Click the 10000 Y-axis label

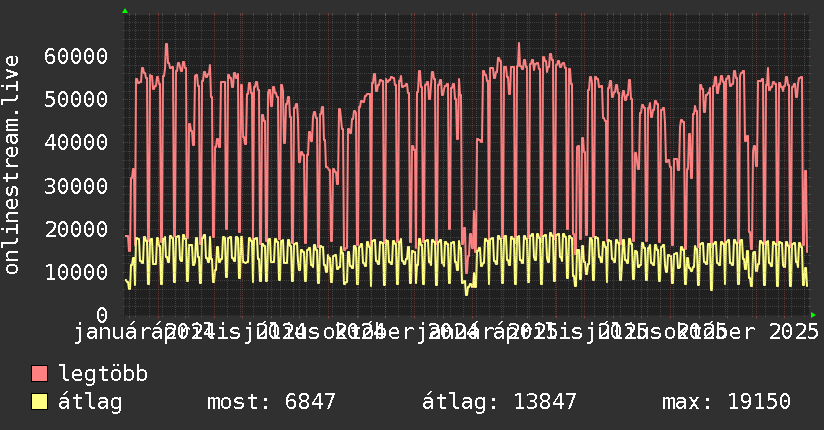pyautogui.click(x=76, y=272)
